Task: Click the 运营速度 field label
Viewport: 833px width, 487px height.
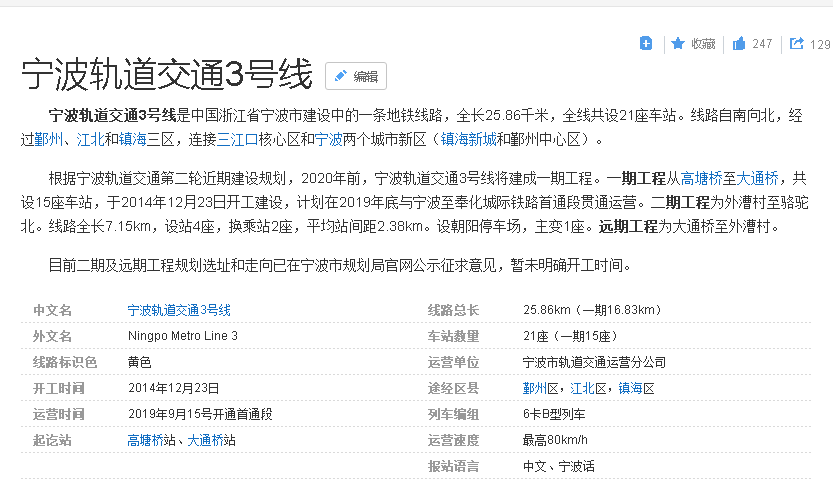Action: [x=453, y=440]
